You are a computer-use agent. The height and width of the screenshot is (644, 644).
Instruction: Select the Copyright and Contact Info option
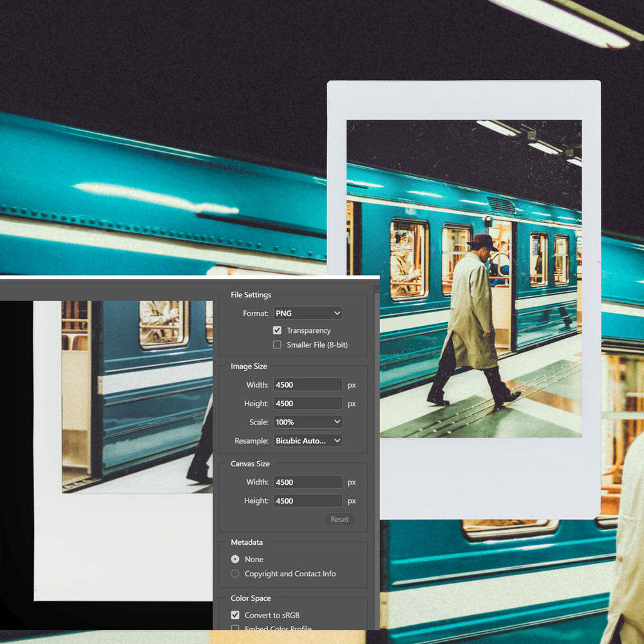(x=235, y=574)
